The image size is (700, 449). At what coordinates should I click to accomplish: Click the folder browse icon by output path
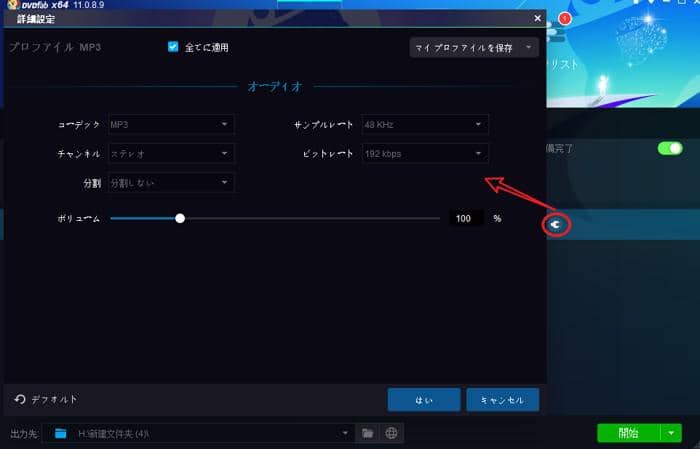pyautogui.click(x=367, y=433)
